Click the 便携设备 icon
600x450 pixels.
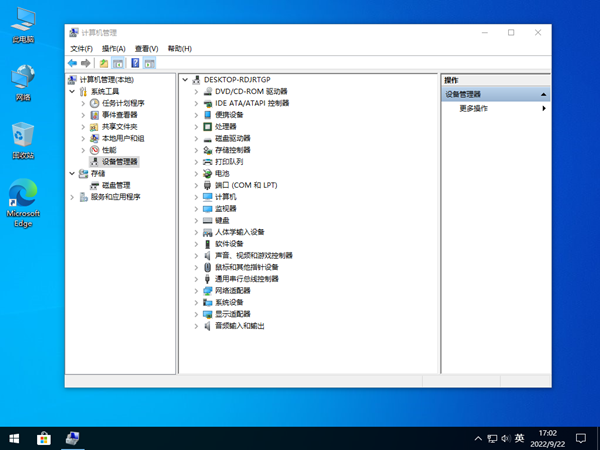207,115
